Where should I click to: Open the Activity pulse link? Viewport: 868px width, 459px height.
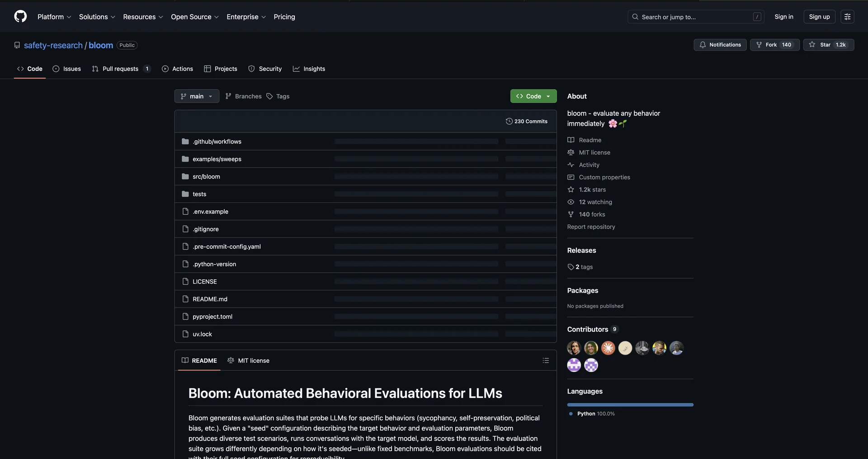584,165
